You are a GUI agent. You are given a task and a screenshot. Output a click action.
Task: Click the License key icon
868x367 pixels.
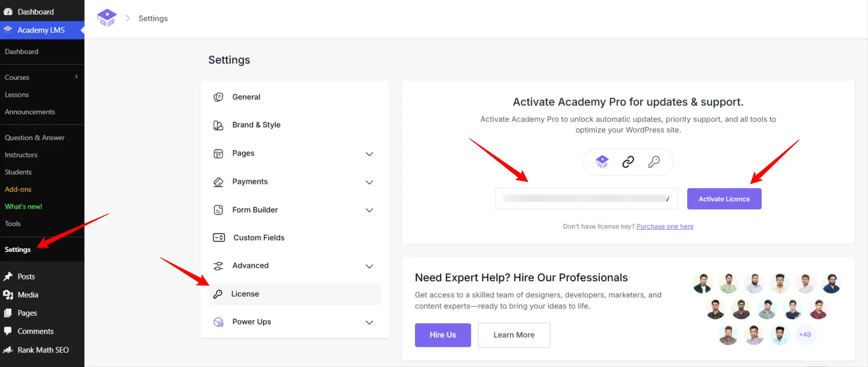(x=218, y=294)
